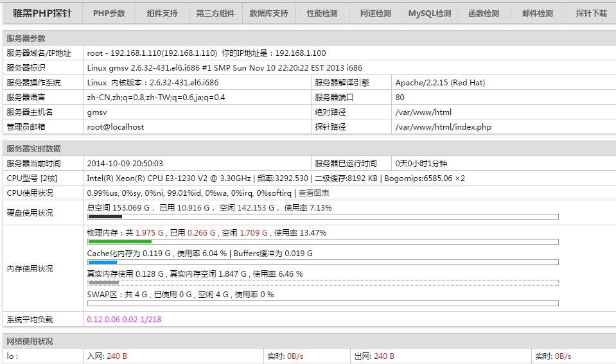616x364 pixels.
Task: Open the MySQL检测 navigation tab
Action: (429, 13)
